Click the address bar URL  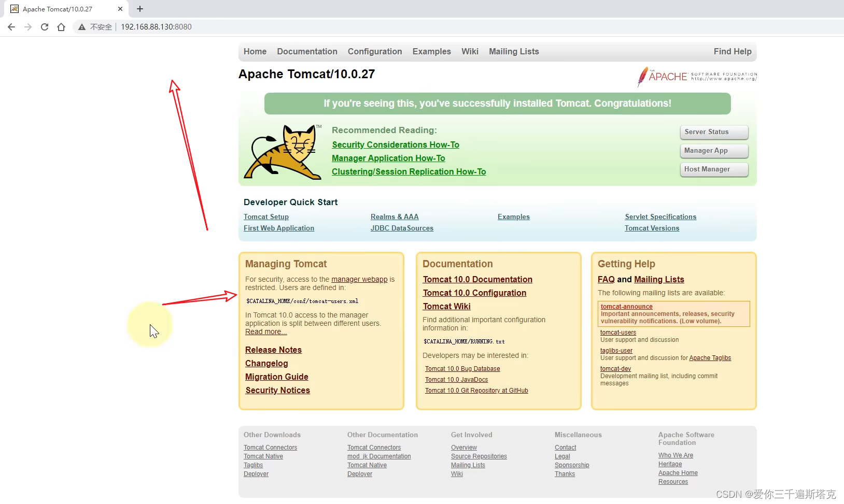pos(156,27)
